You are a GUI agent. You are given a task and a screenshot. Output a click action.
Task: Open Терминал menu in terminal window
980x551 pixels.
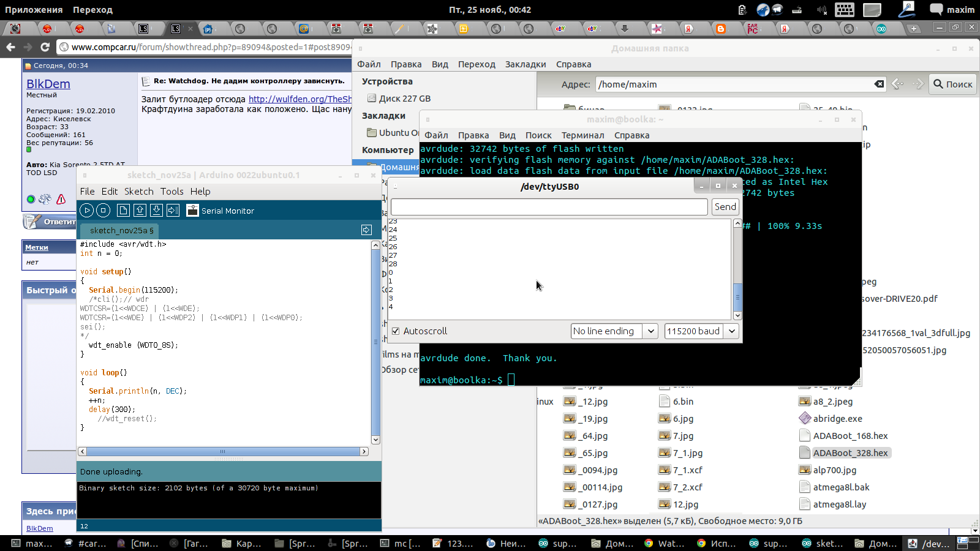(582, 135)
